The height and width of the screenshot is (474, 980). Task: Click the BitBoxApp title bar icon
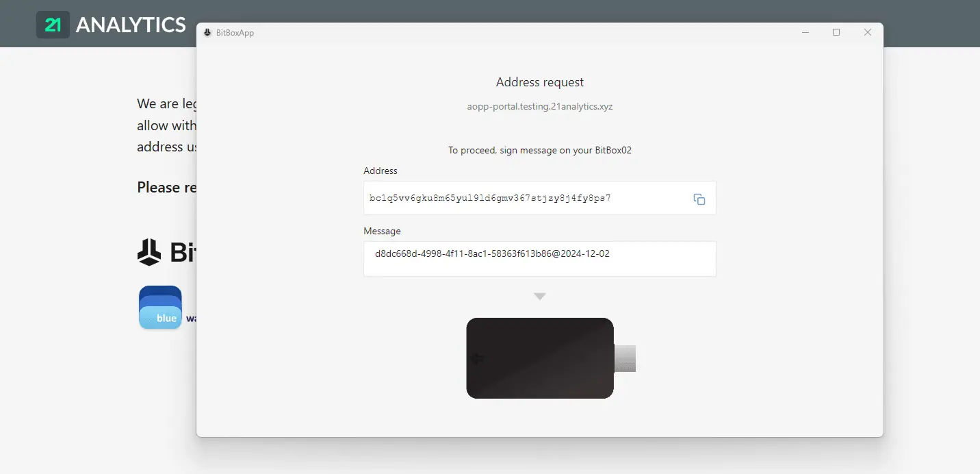(x=207, y=32)
